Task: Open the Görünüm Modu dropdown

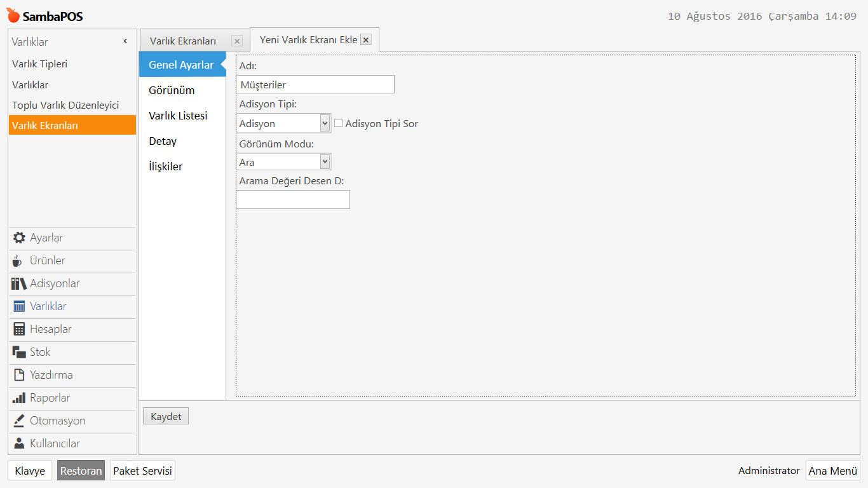Action: click(325, 162)
